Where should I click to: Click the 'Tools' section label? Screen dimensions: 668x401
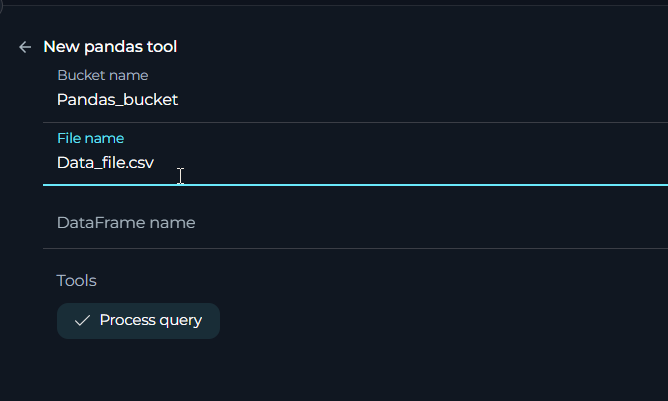[77, 281]
